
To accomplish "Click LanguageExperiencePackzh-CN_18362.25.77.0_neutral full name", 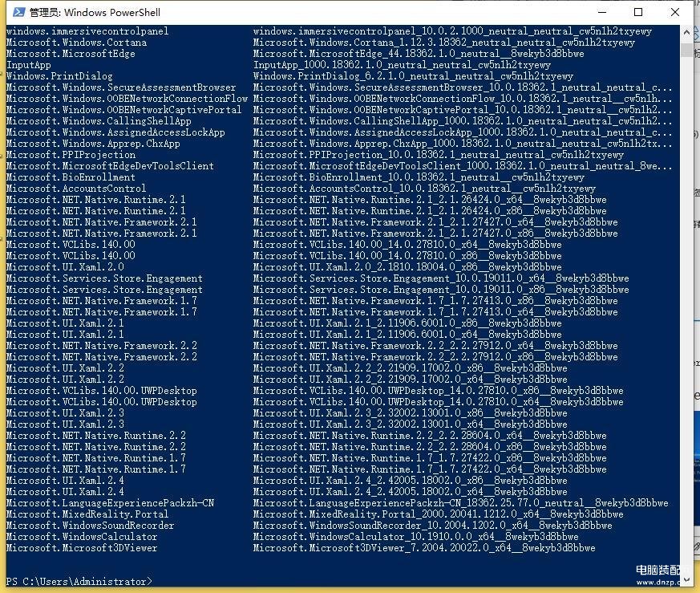I will point(461,503).
